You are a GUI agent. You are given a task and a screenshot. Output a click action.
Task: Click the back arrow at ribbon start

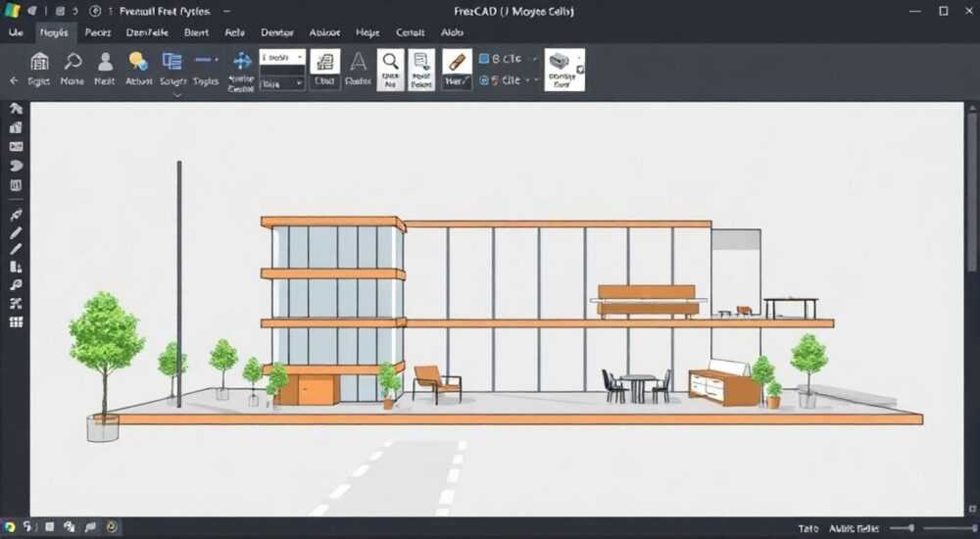pyautogui.click(x=14, y=81)
